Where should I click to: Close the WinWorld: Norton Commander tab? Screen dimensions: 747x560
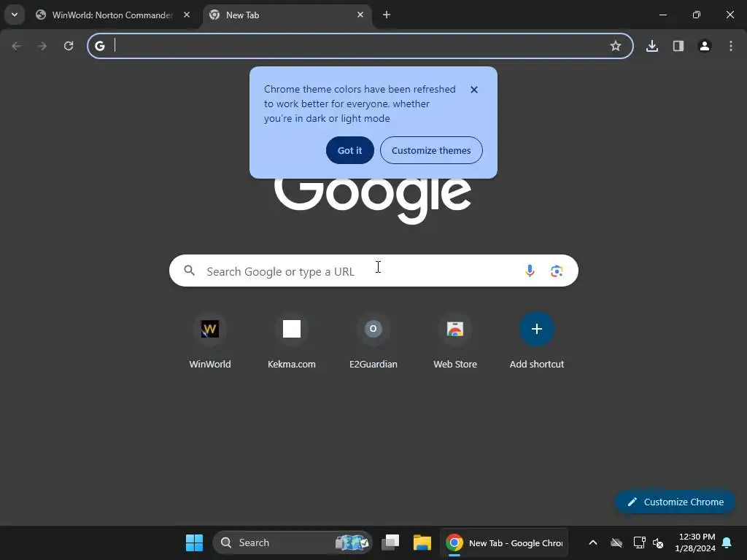pos(187,15)
